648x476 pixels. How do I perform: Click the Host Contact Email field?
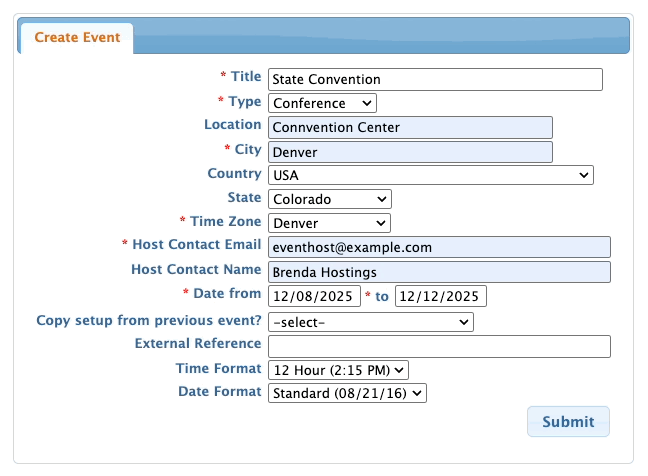pyautogui.click(x=438, y=247)
